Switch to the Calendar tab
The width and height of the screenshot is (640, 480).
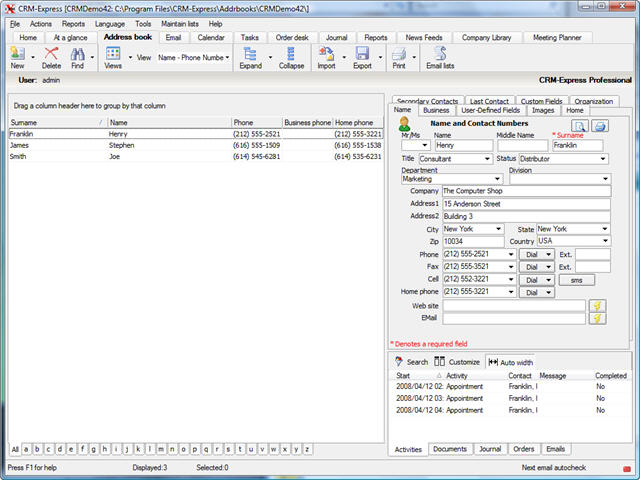(211, 37)
